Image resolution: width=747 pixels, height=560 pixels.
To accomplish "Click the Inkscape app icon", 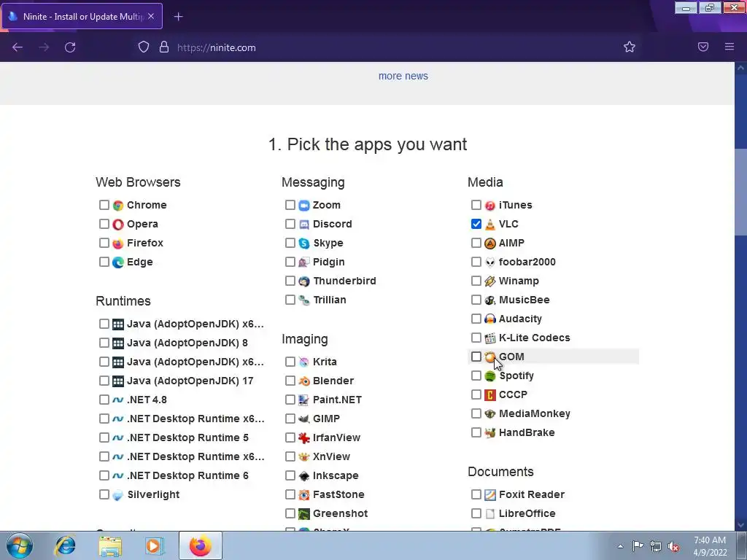I will tap(304, 475).
